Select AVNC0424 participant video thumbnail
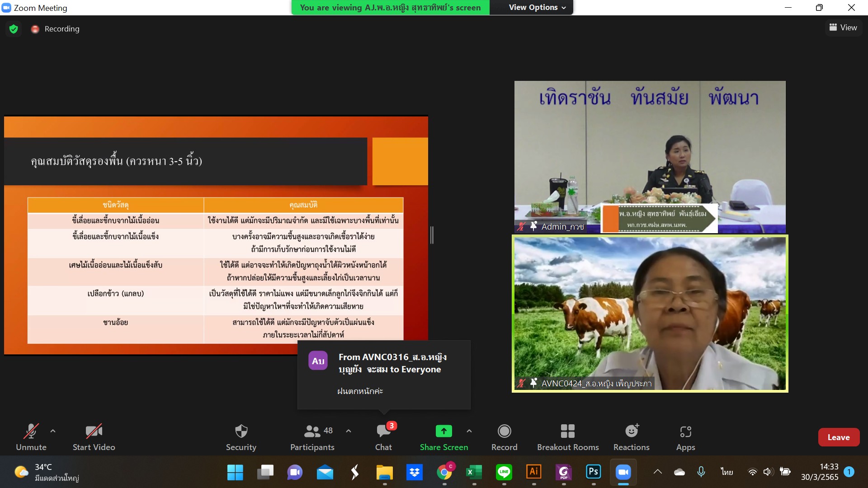 point(650,314)
